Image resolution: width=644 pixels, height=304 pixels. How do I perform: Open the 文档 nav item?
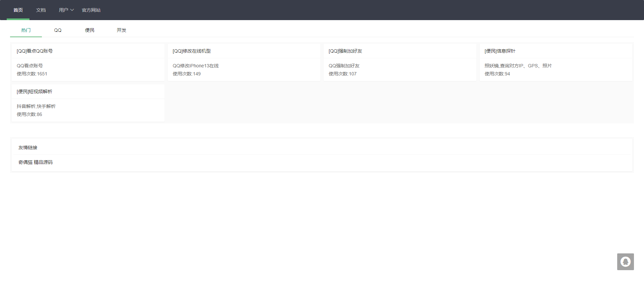point(41,10)
